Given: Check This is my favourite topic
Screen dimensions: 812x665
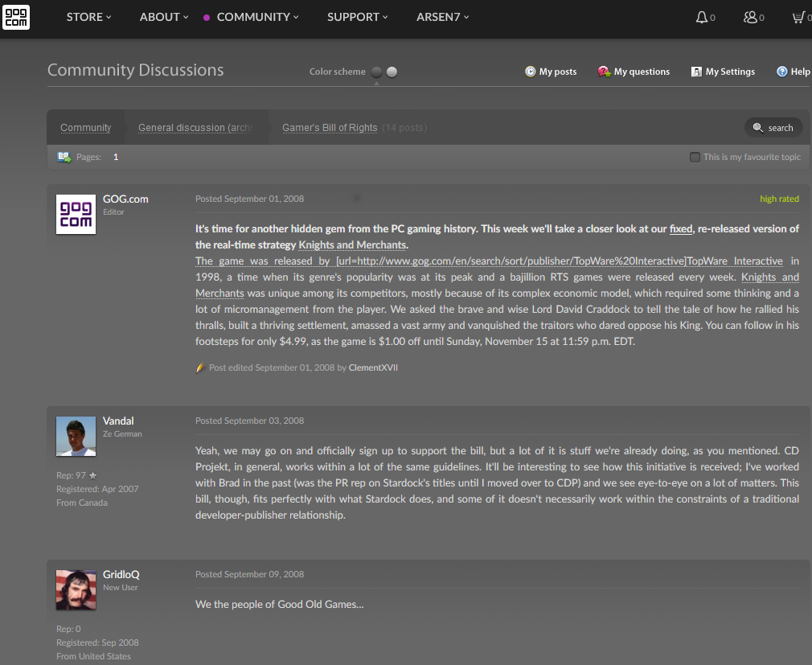Looking at the screenshot, I should [695, 157].
